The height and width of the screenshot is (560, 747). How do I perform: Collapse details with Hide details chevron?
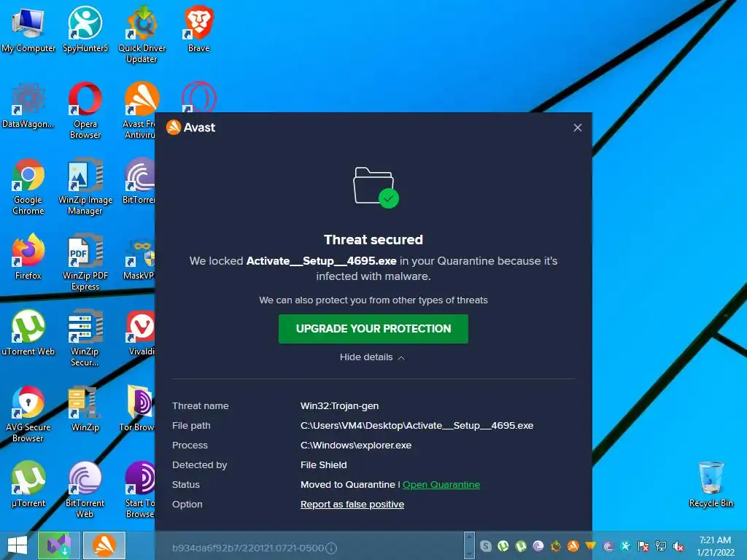click(x=372, y=357)
